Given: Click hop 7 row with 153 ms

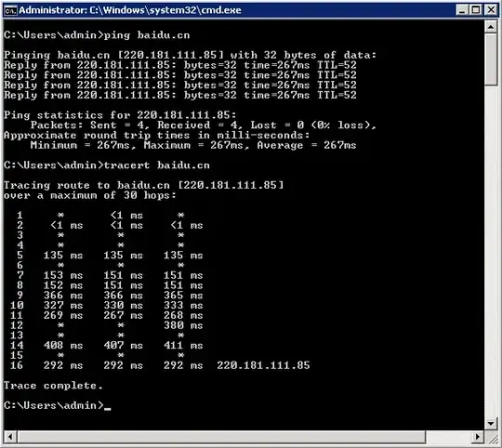Looking at the screenshot, I should click(110, 275).
